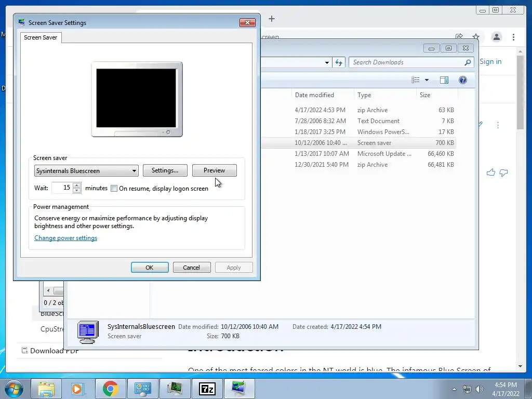The height and width of the screenshot is (399, 532).
Task: Decrease wait minutes with down arrow
Action: (x=77, y=190)
